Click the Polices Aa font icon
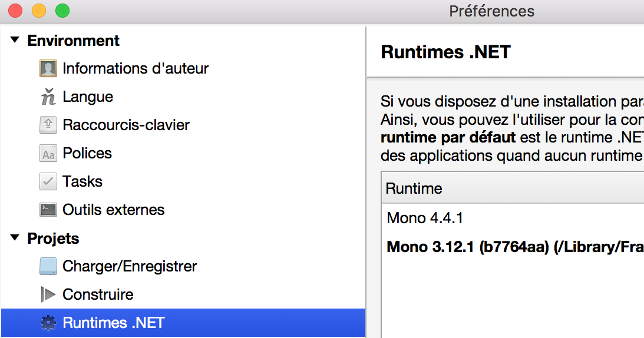 click(x=48, y=153)
